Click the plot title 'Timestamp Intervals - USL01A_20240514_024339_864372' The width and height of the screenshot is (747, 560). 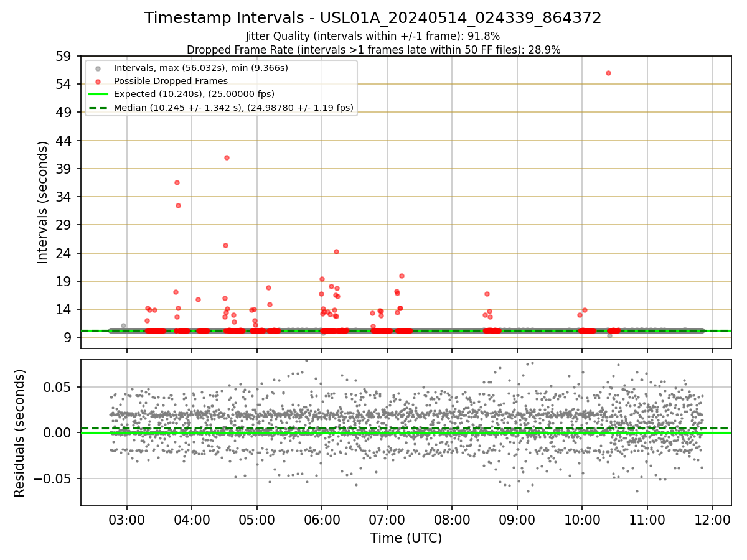[x=373, y=18]
